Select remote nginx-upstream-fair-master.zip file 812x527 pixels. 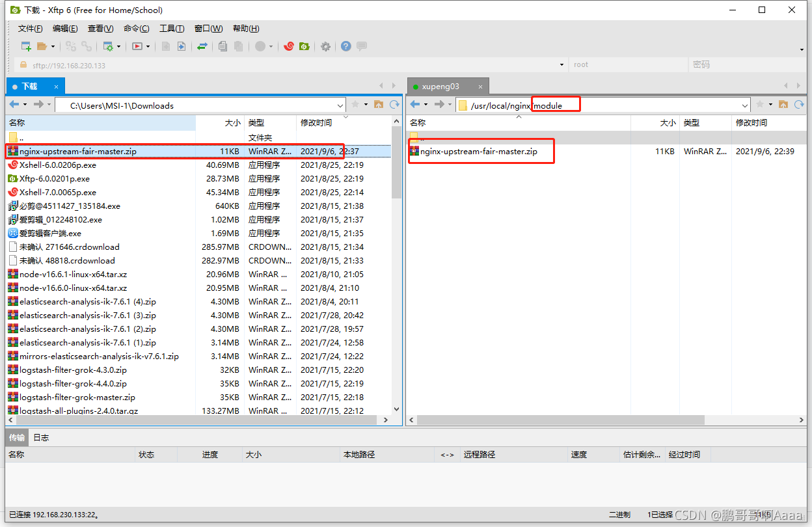pos(607,151)
